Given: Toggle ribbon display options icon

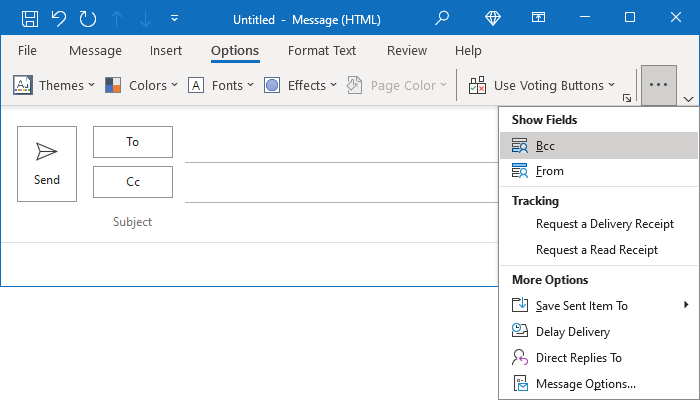Looking at the screenshot, I should [x=538, y=17].
